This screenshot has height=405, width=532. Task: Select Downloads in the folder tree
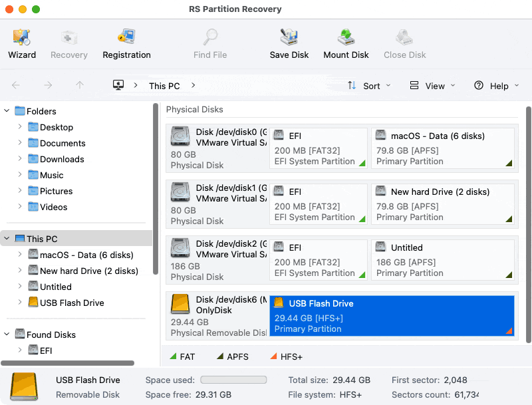pyautogui.click(x=62, y=159)
